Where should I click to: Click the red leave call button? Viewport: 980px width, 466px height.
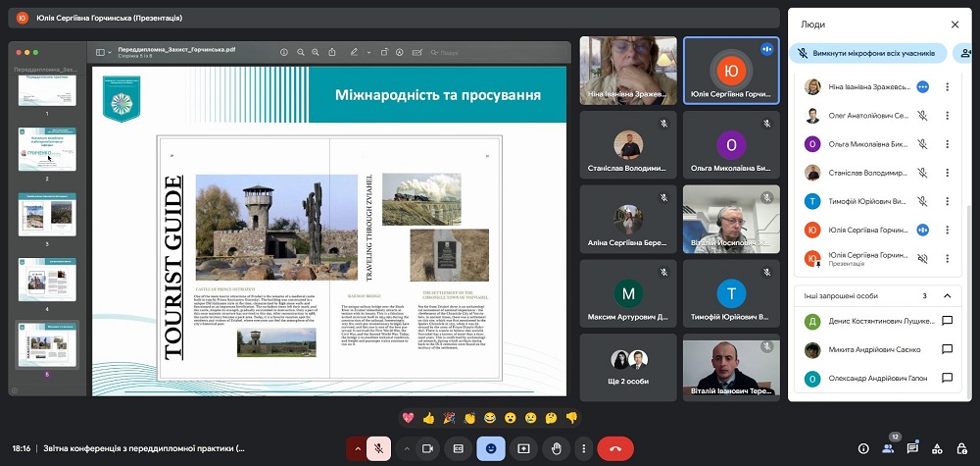614,448
